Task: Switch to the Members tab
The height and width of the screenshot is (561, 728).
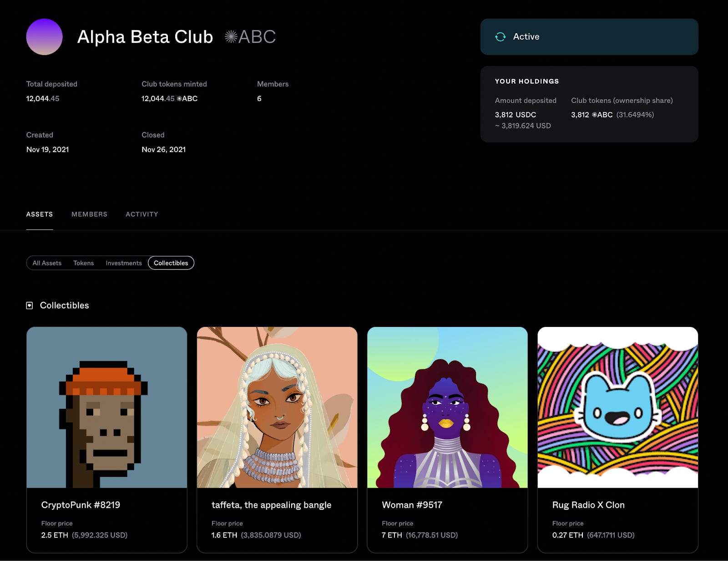Action: pyautogui.click(x=89, y=214)
